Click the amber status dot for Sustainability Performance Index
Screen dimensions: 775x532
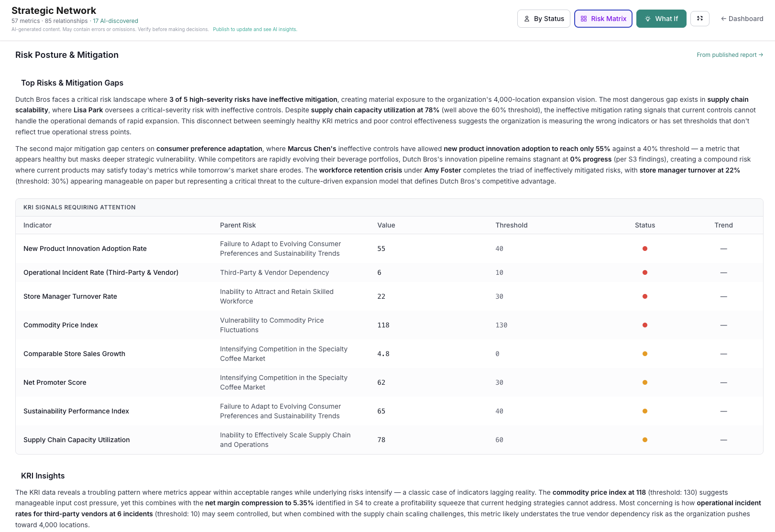(645, 411)
